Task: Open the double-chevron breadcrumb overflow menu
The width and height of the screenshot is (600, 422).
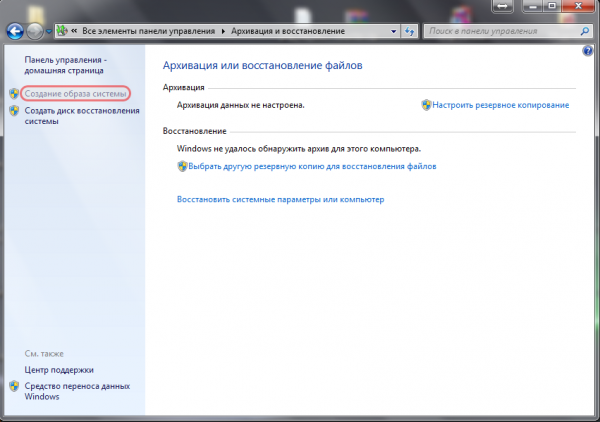Action: click(75, 31)
